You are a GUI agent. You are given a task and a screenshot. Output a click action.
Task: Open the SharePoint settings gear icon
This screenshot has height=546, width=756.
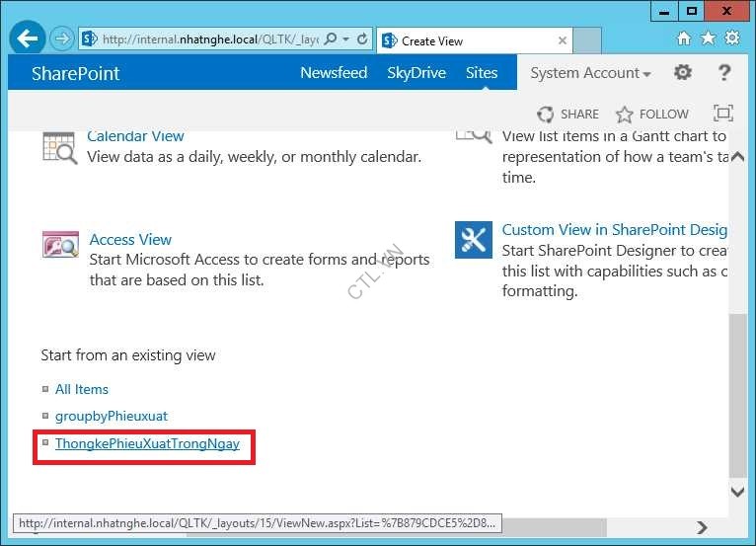pos(682,73)
